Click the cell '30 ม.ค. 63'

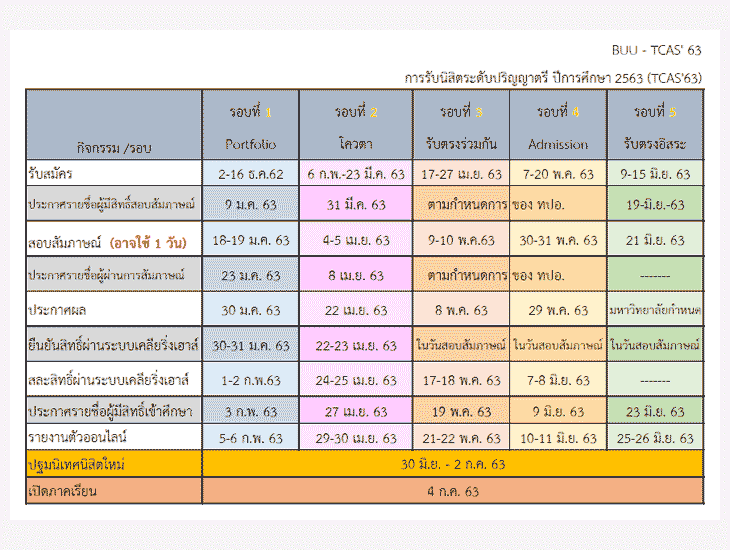(251, 309)
